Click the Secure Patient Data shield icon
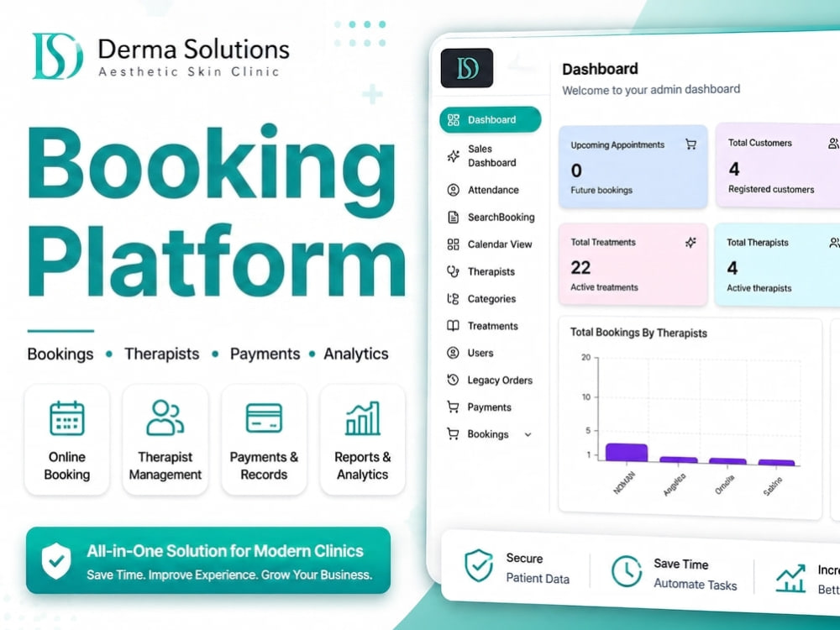The width and height of the screenshot is (840, 630). [479, 565]
